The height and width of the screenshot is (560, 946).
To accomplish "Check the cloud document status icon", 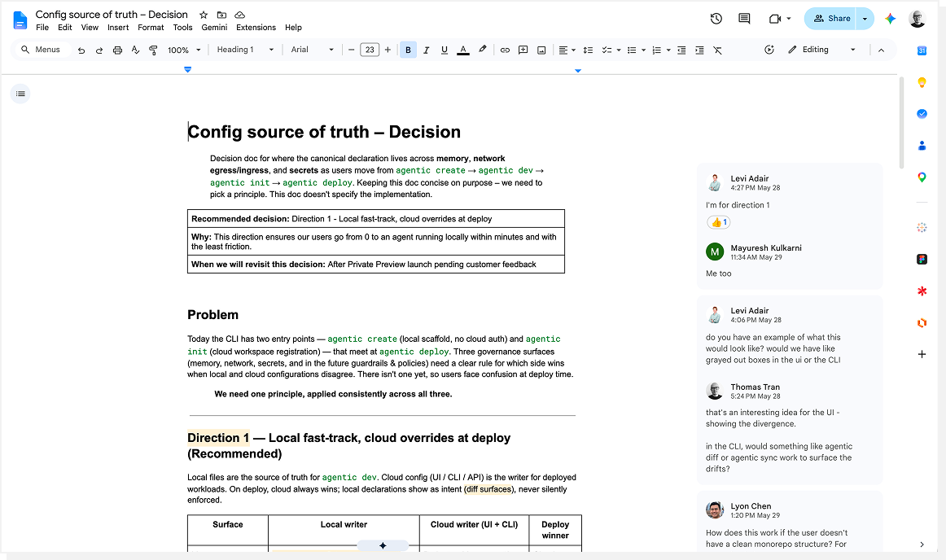I will point(239,15).
